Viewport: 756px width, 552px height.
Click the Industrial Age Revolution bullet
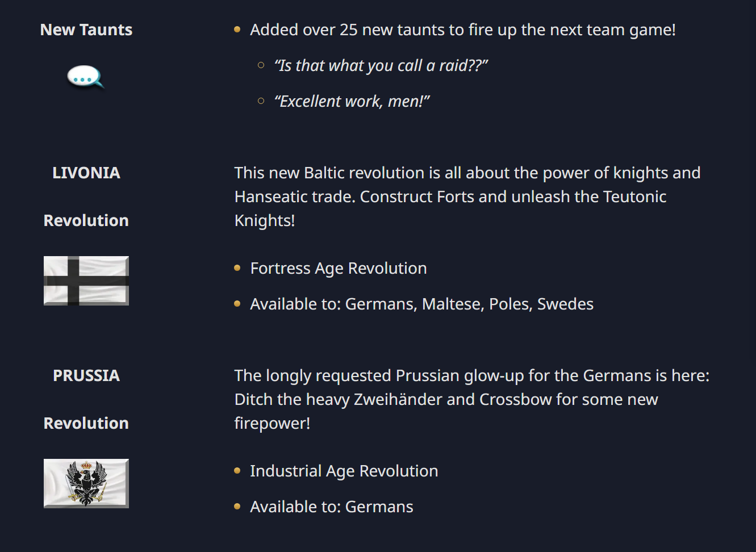pyautogui.click(x=344, y=471)
